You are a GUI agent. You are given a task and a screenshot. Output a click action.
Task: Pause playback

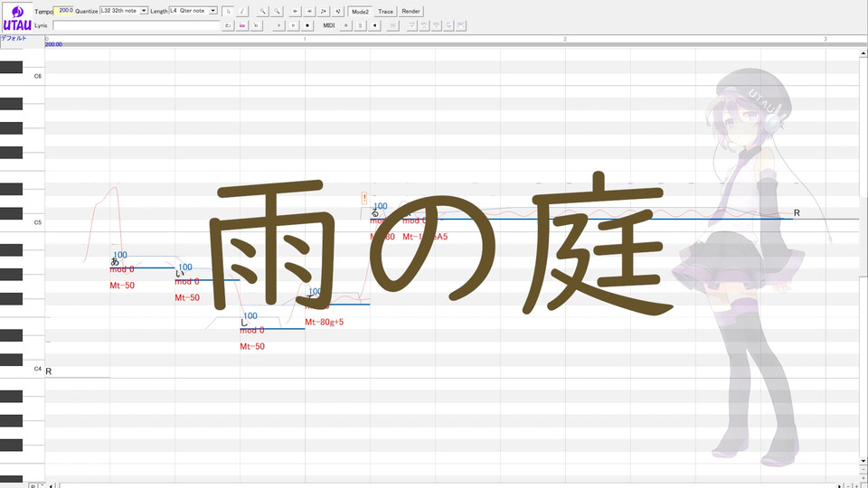293,25
